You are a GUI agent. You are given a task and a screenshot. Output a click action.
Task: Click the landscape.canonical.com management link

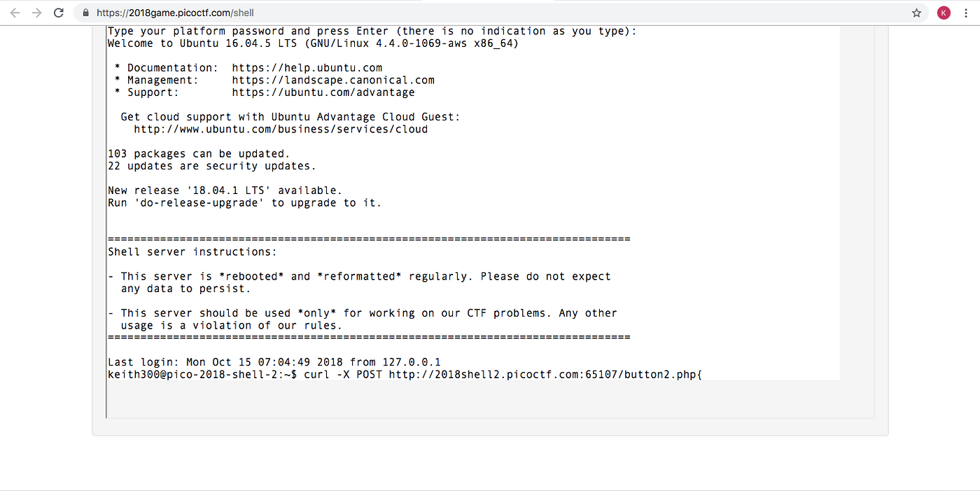[x=333, y=80]
